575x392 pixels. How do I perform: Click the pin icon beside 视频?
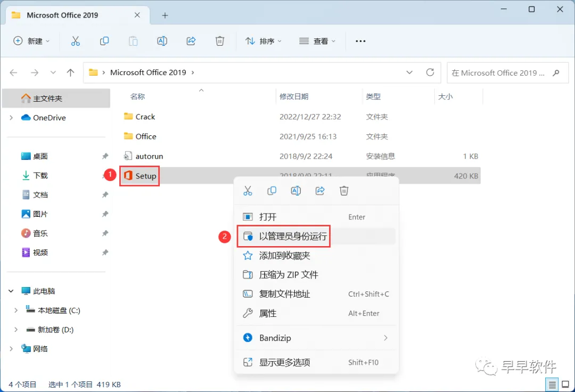pyautogui.click(x=105, y=252)
